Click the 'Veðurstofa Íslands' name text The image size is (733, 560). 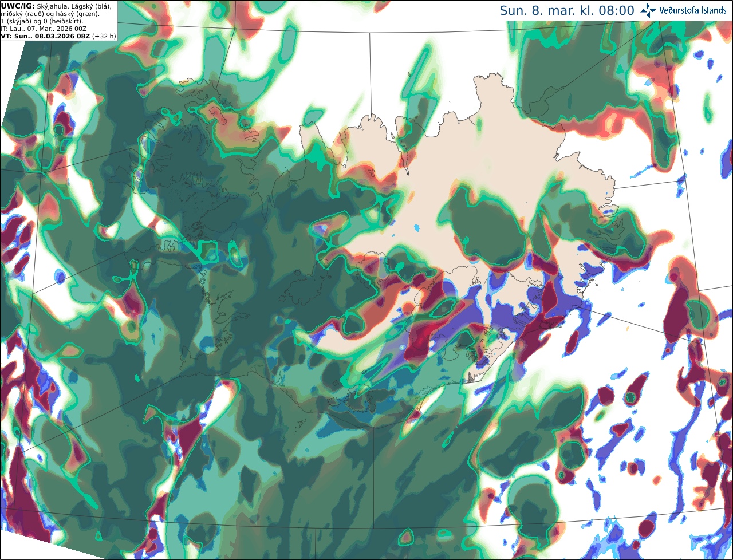tap(693, 10)
